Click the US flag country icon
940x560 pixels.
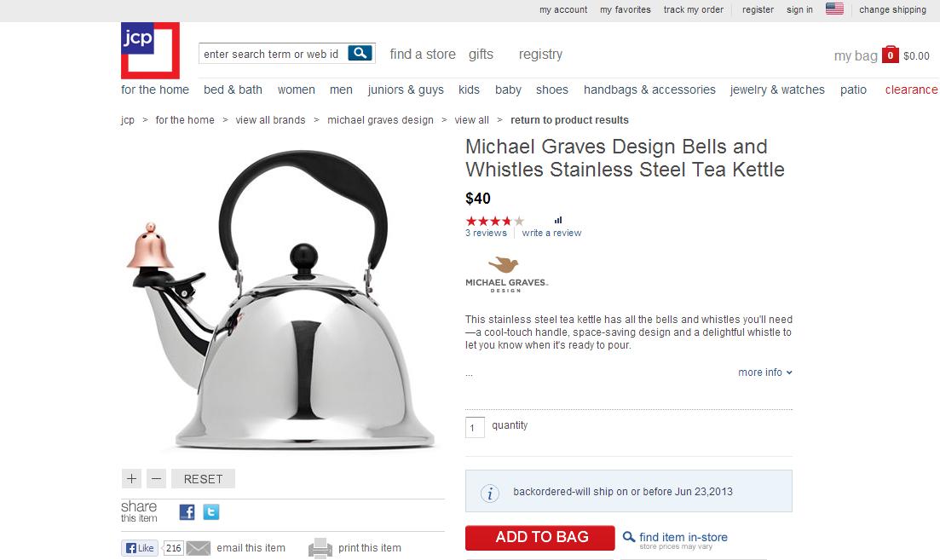pyautogui.click(x=834, y=9)
